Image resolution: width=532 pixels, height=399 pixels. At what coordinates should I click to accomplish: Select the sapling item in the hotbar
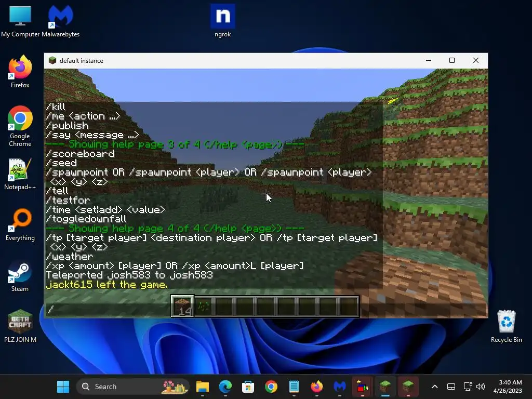(x=204, y=306)
